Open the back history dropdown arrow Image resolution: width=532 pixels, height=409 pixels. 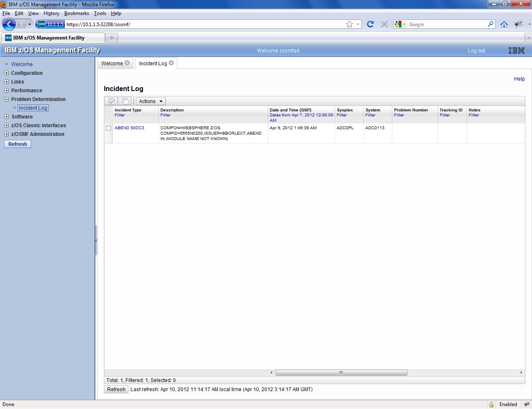(30, 25)
